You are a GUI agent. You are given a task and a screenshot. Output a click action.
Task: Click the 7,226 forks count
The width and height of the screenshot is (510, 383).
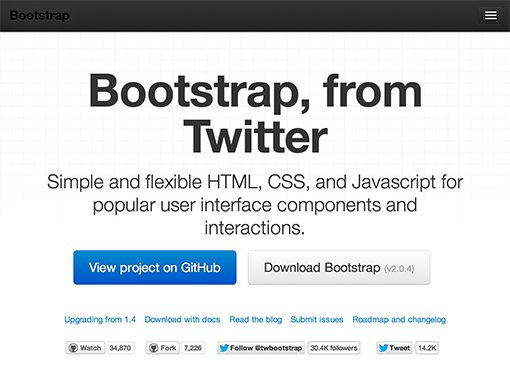193,348
